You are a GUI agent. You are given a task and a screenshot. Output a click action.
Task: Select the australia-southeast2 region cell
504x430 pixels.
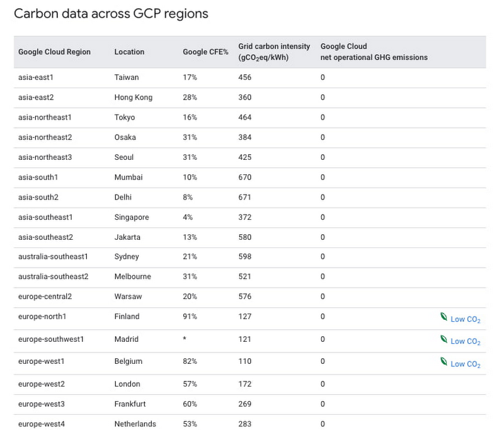point(53,276)
